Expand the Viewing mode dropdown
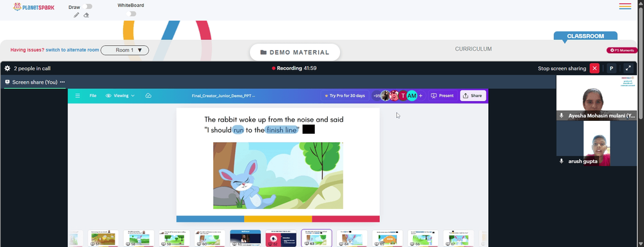Image resolution: width=644 pixels, height=247 pixels. click(x=120, y=96)
